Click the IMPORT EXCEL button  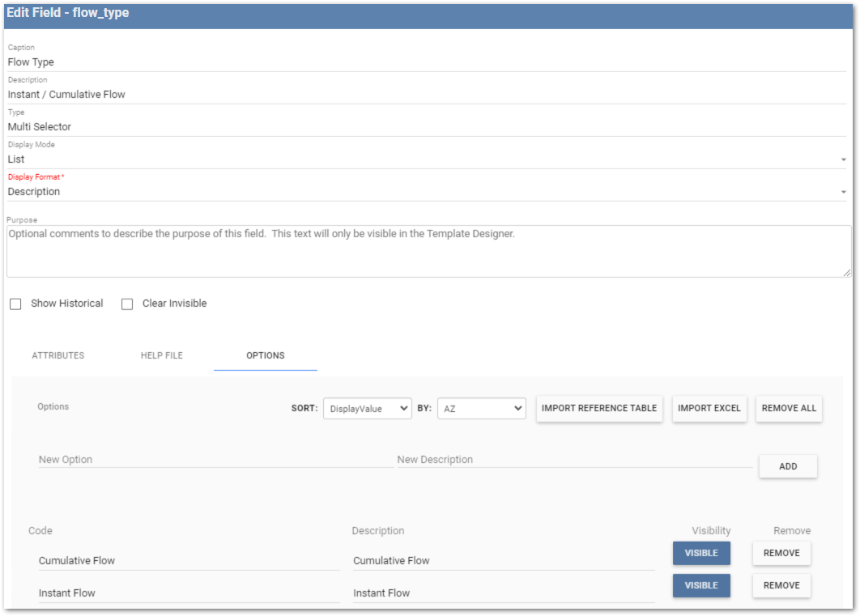point(709,409)
